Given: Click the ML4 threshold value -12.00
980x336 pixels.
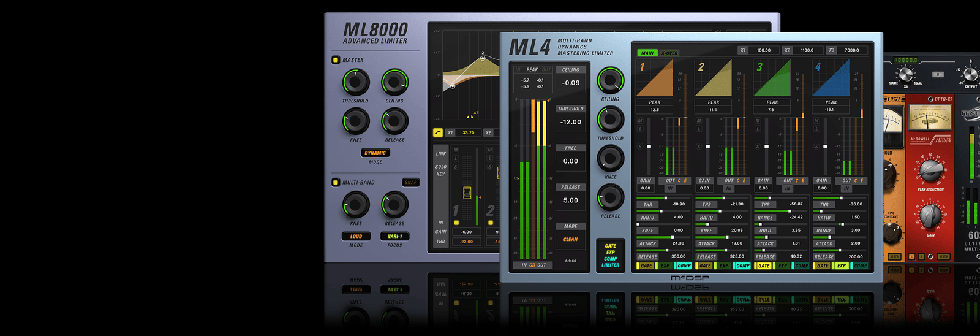Looking at the screenshot, I should (571, 122).
